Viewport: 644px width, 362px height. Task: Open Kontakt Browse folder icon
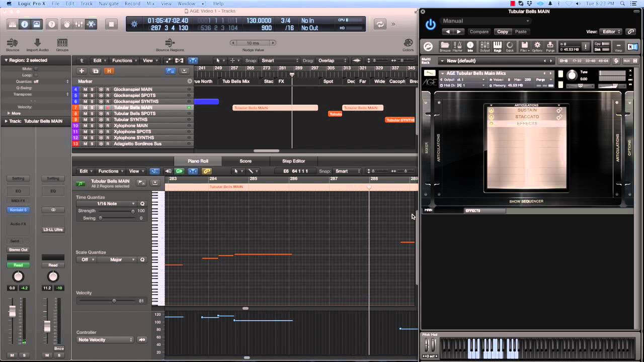coord(445,46)
